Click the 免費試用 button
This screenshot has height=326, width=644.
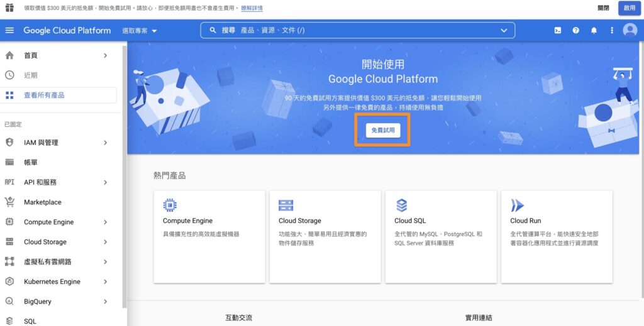(383, 130)
